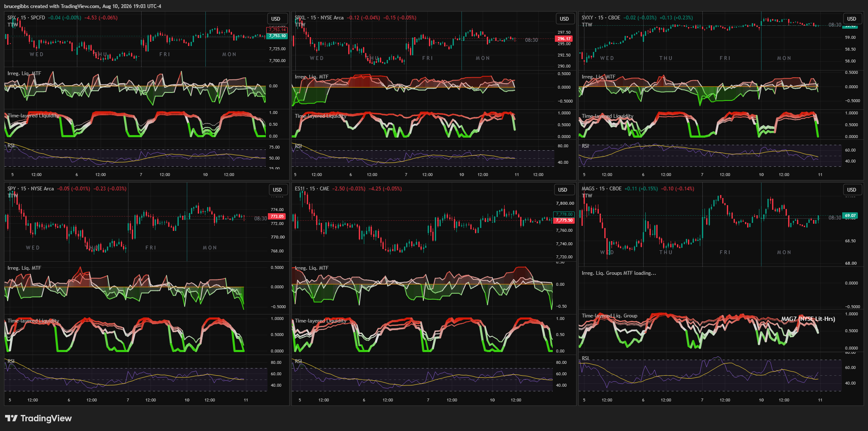868x431 pixels.
Task: Click the Irreg. Liq. Groups MTF loading label
Action: click(619, 273)
